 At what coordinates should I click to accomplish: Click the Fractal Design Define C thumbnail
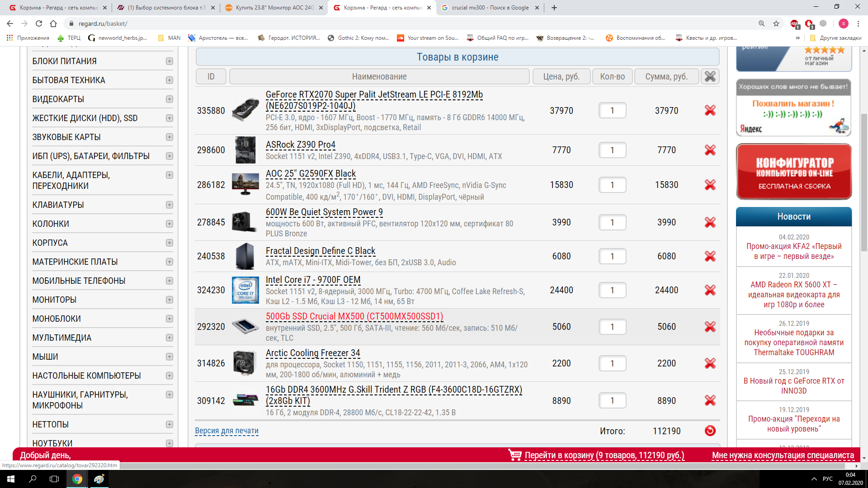(245, 256)
